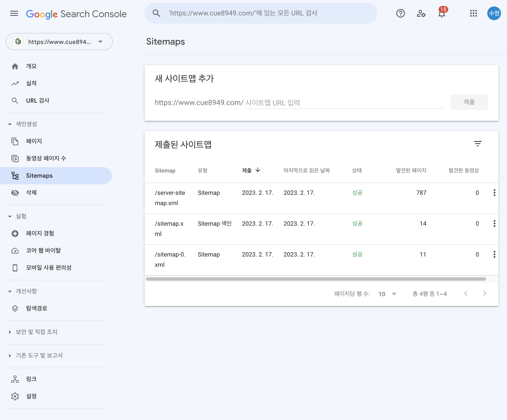Screen dimensions: 507x420
Task: Open the 링크 report in sidebar
Action: (x=31, y=379)
